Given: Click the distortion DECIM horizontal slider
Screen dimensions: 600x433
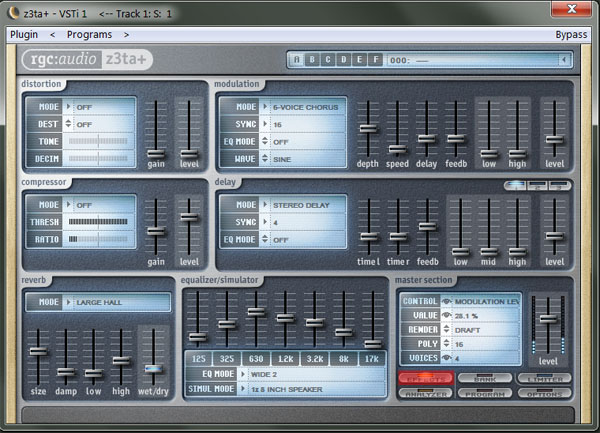Looking at the screenshot, I should coord(98,158).
